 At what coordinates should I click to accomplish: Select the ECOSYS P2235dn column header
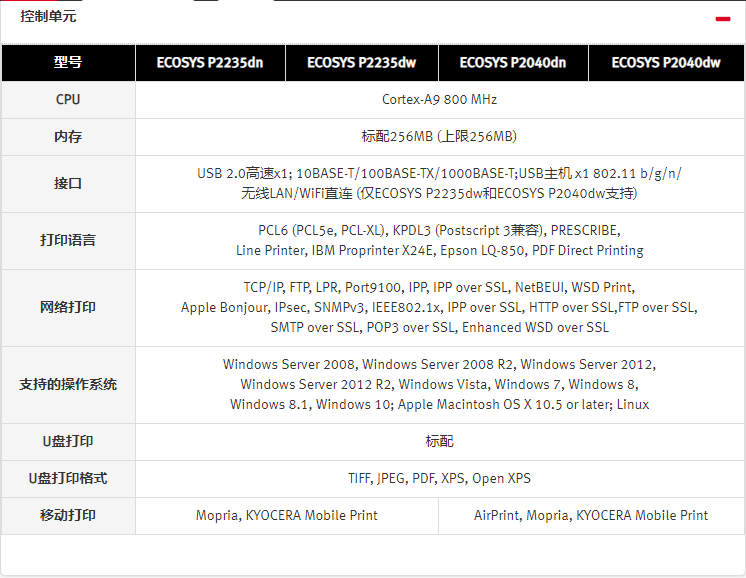click(x=210, y=63)
